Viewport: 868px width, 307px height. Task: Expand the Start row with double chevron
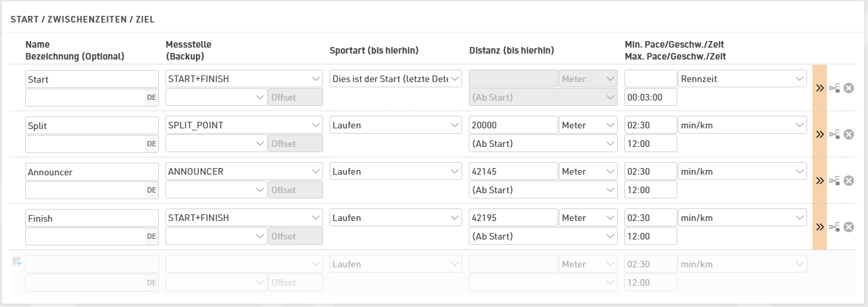[x=820, y=88]
